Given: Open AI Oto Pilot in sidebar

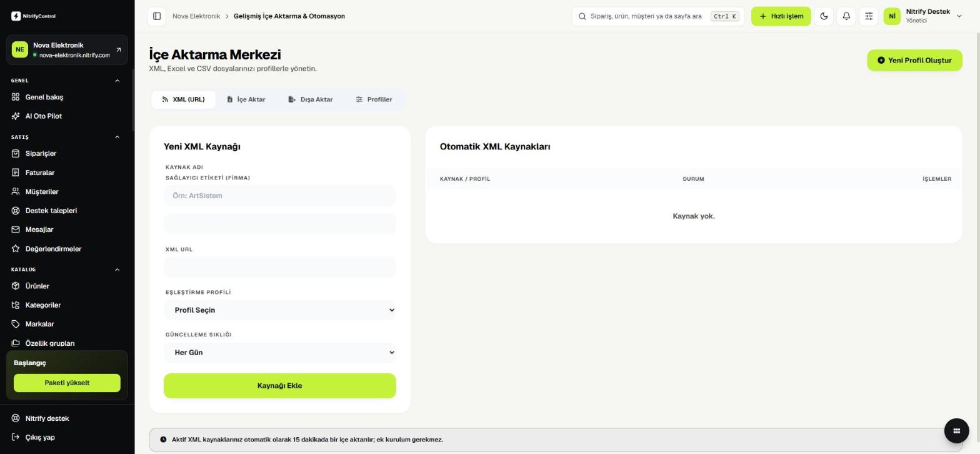Looking at the screenshot, I should pyautogui.click(x=67, y=116).
